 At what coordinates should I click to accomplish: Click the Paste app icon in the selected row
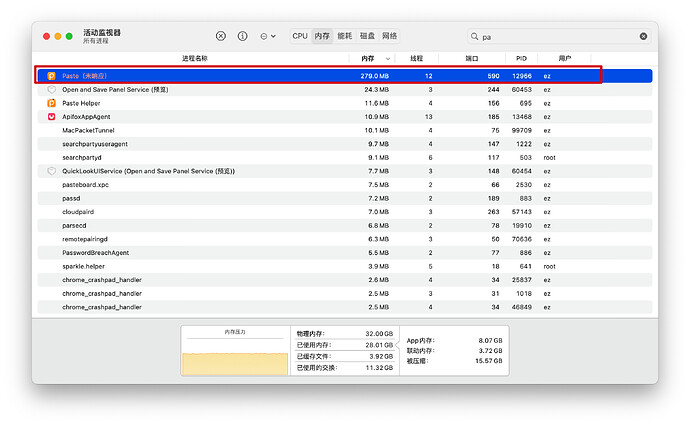51,76
